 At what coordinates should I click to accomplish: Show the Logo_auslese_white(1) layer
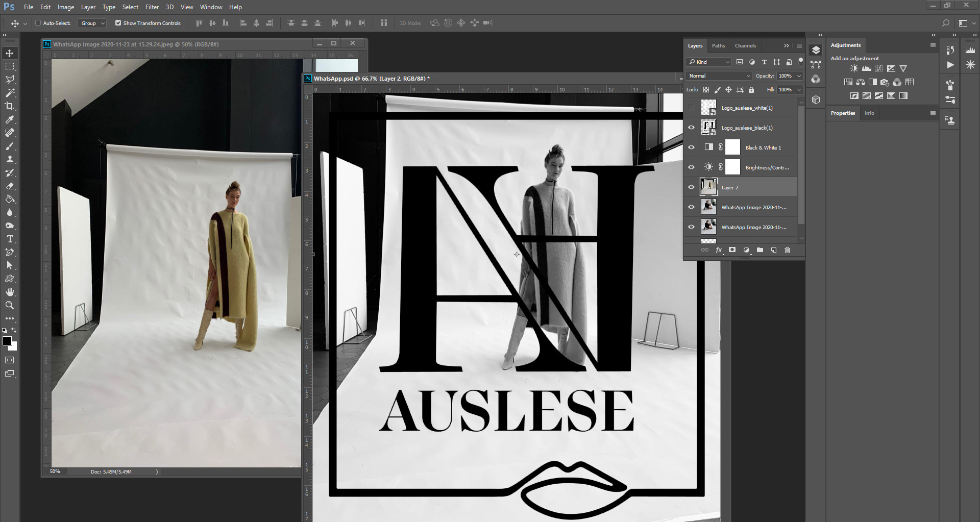(x=692, y=108)
